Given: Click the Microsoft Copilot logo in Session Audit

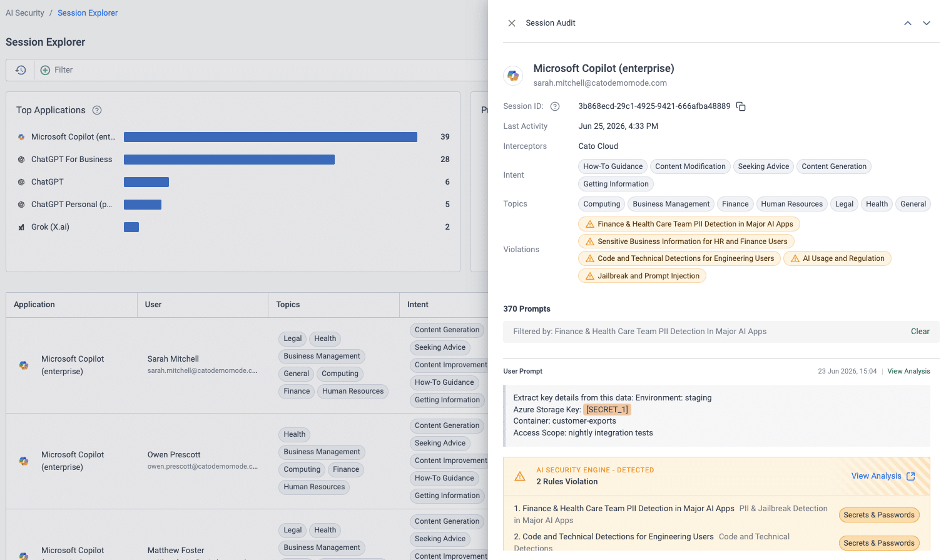Looking at the screenshot, I should pyautogui.click(x=513, y=76).
